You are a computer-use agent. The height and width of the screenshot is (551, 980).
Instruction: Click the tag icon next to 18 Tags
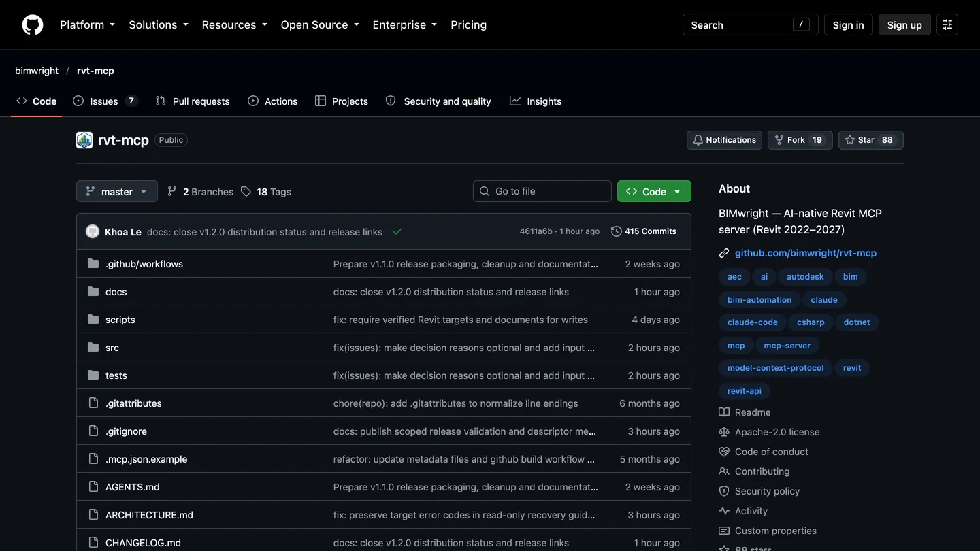(x=246, y=192)
